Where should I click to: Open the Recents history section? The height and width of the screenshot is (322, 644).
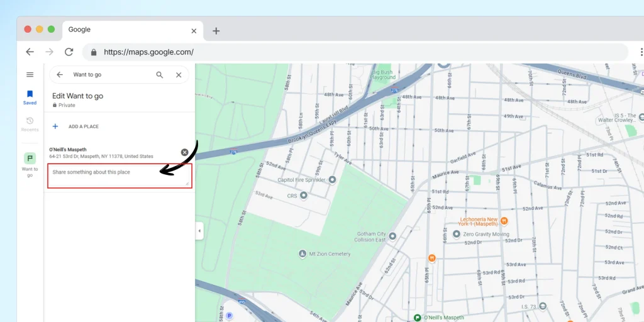(30, 125)
